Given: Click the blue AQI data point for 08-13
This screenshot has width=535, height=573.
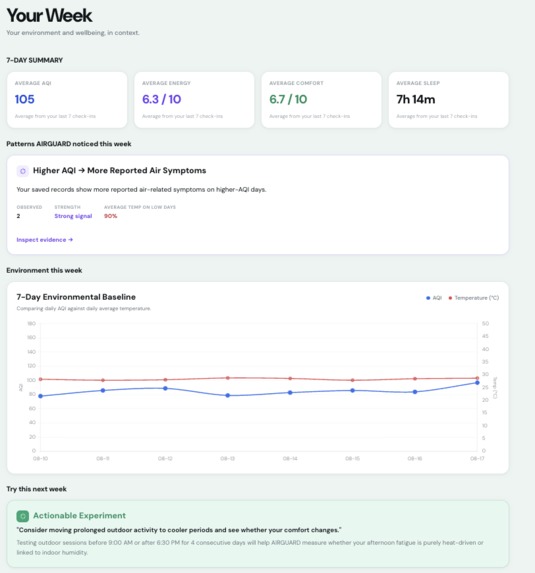Looking at the screenshot, I should (228, 395).
